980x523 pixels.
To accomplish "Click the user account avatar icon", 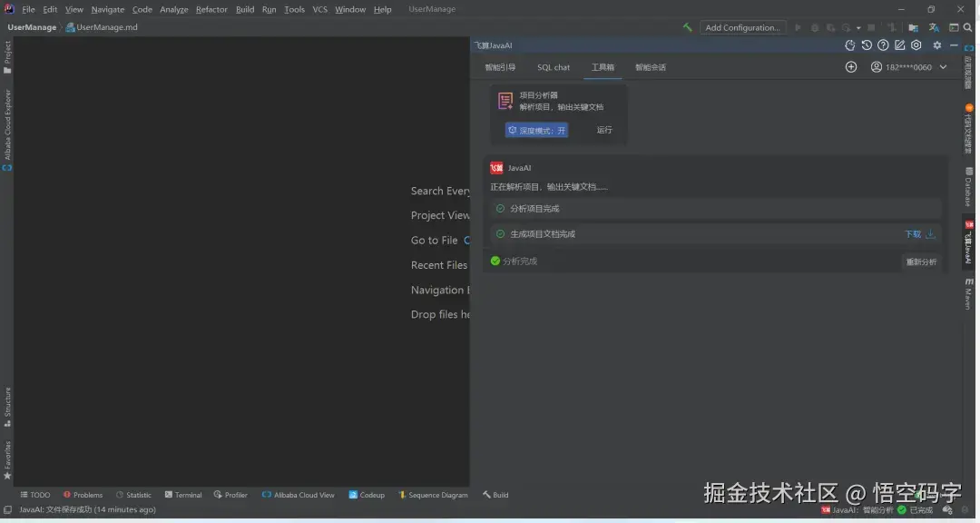I will (877, 67).
